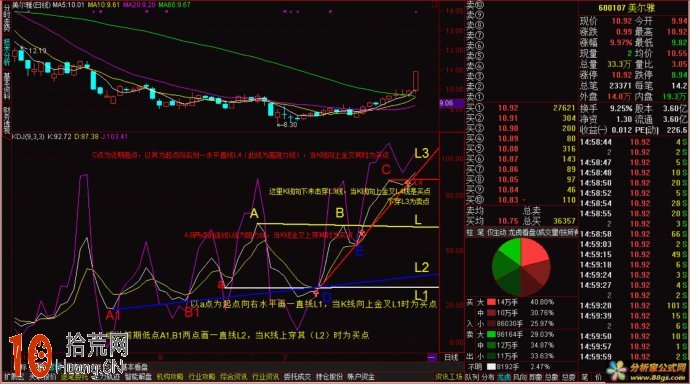Select the 龙虎 tab under the pie chart
Image resolution: width=690 pixels, height=384 pixels.
pyautogui.click(x=503, y=377)
